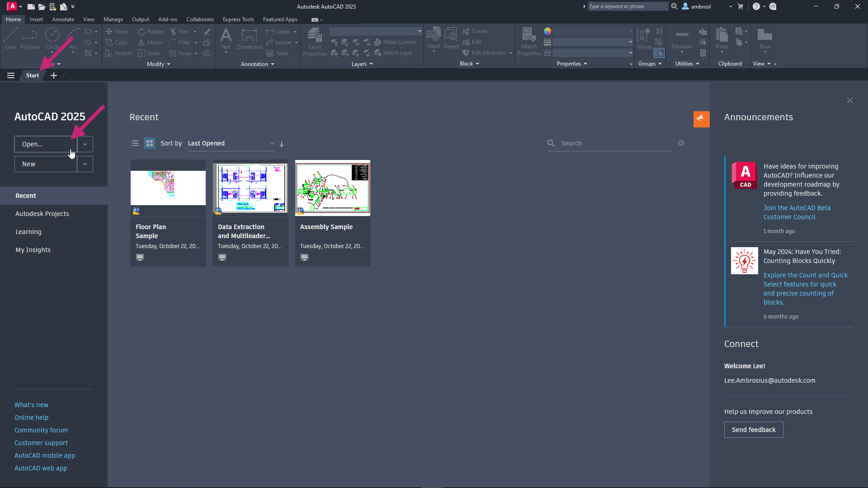Select Autodesk Projects in sidebar

point(42,214)
